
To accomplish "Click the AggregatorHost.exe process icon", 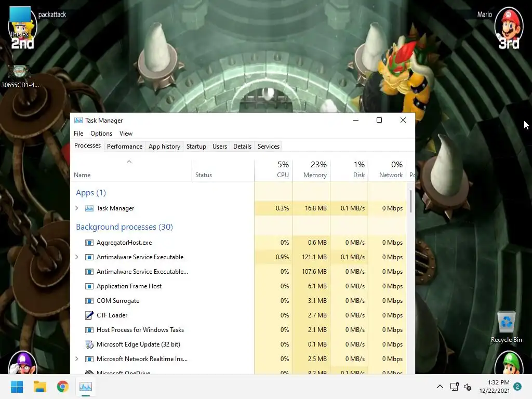I will click(89, 243).
